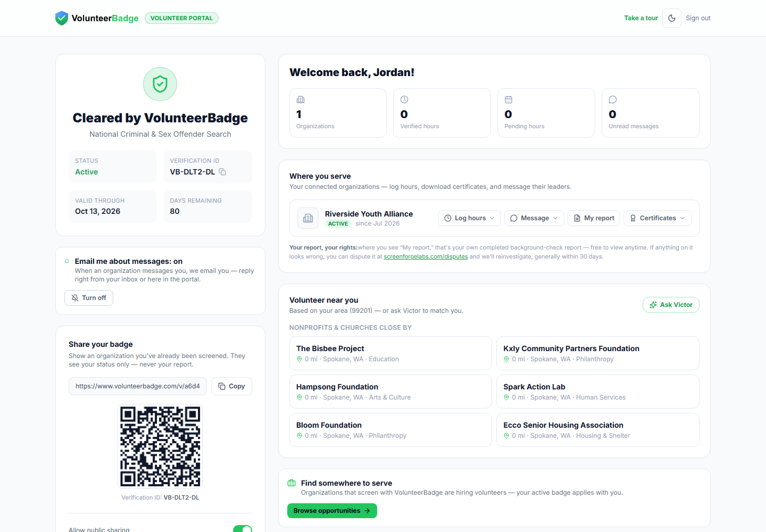Screen dimensions: 766x532
Task: Open the screenforgelabs.com/disputes link
Action: [426, 256]
